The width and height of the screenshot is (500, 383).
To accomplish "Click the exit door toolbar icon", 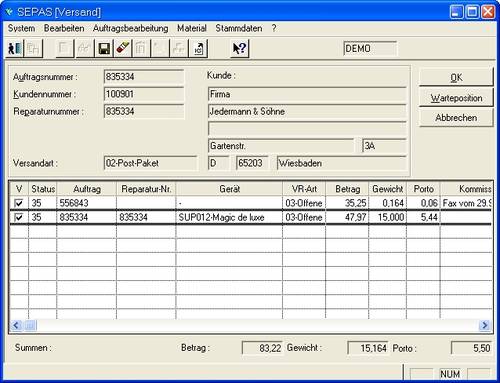I will pyautogui.click(x=15, y=49).
